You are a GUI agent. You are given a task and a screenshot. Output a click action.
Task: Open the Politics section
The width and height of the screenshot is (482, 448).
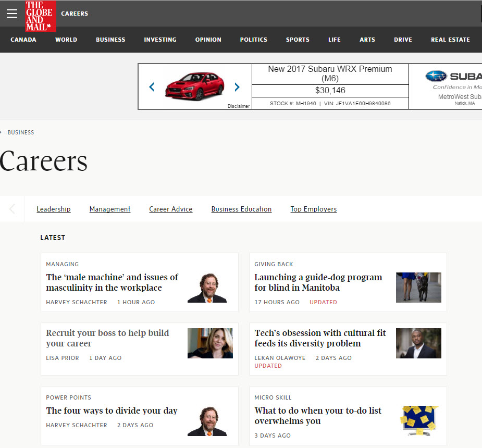[253, 40]
